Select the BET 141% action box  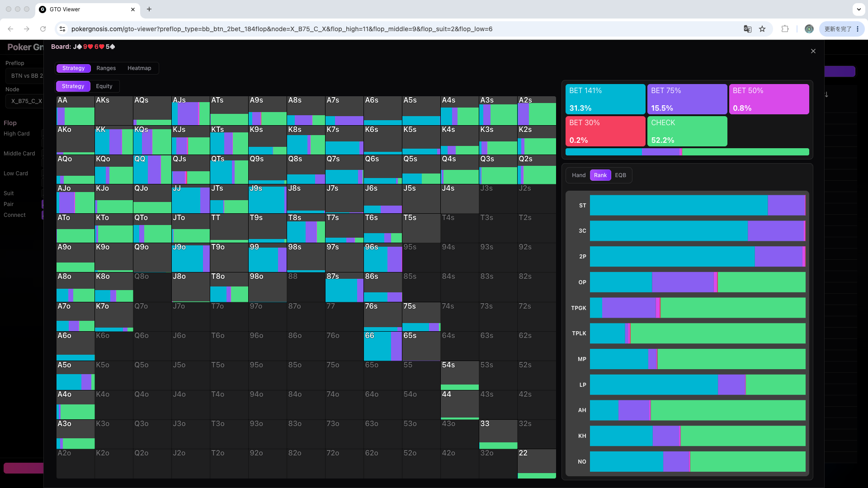pos(605,99)
